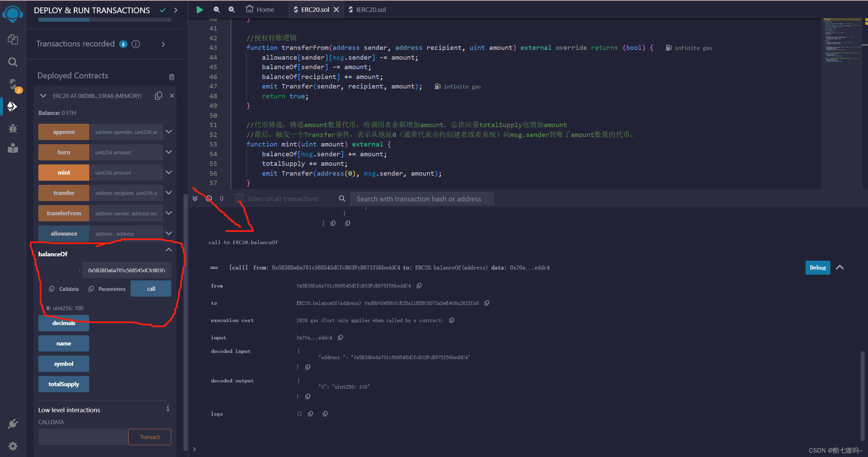Screen dimensions: 868x457
Task: Click the Debug button for the call
Action: pyautogui.click(x=818, y=267)
